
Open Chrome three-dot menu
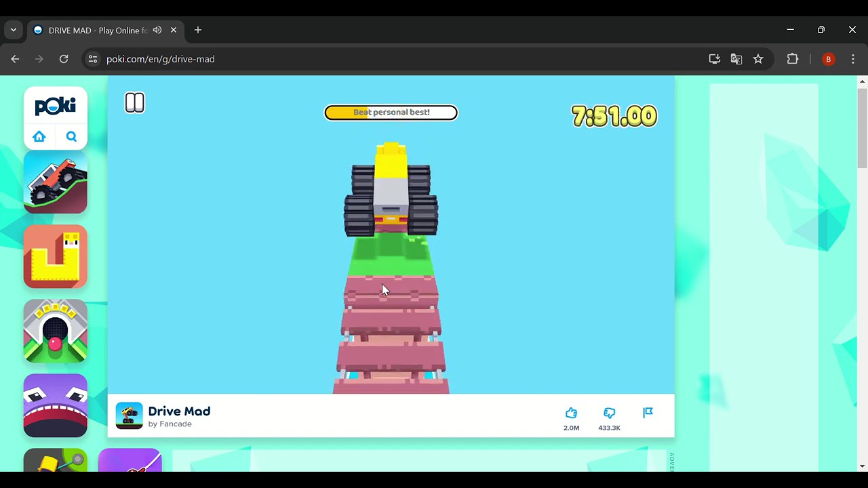853,59
